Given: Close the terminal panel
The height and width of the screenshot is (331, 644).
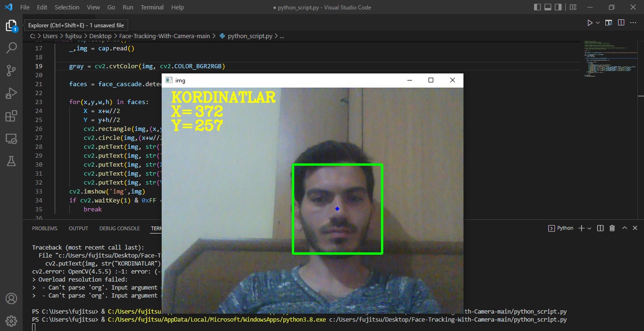Looking at the screenshot, I should click(636, 228).
